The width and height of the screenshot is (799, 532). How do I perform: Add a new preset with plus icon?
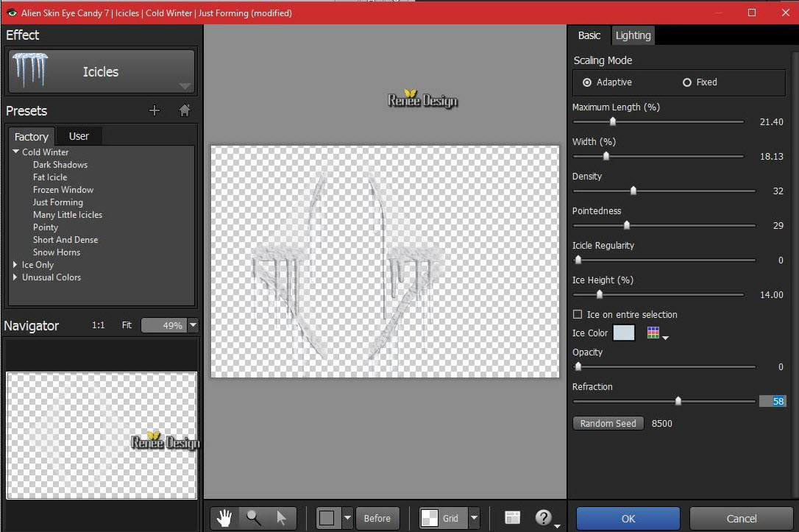coord(155,110)
